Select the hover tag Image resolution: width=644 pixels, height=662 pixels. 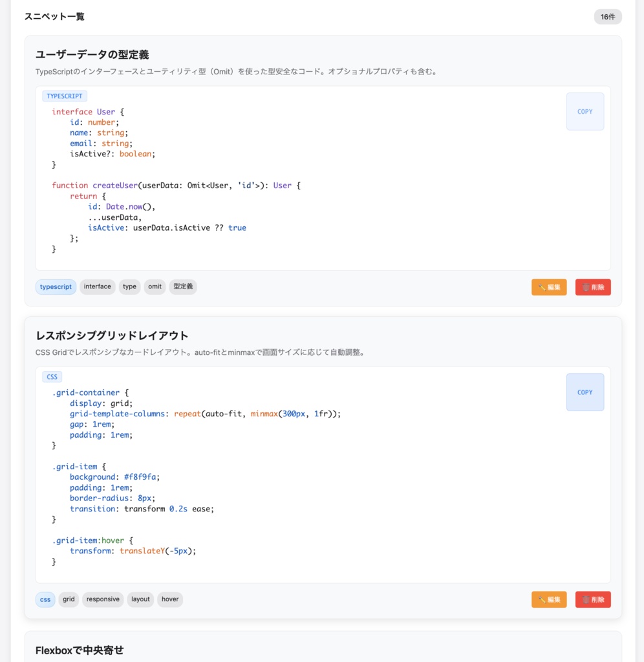pos(170,599)
